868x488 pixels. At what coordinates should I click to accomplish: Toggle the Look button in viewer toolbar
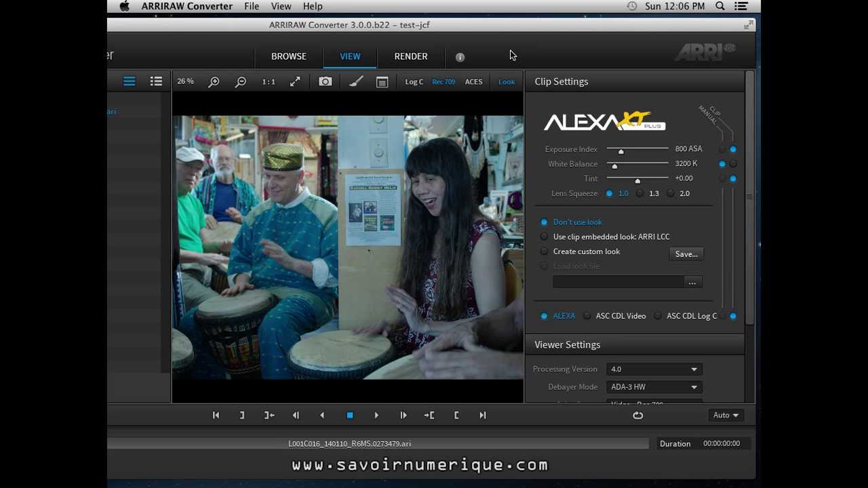(507, 82)
